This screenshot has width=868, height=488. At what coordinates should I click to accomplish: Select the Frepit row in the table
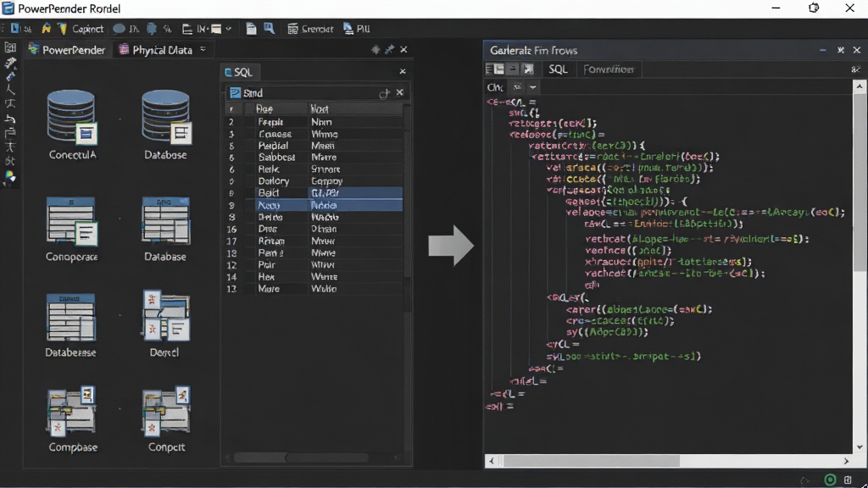point(314,122)
